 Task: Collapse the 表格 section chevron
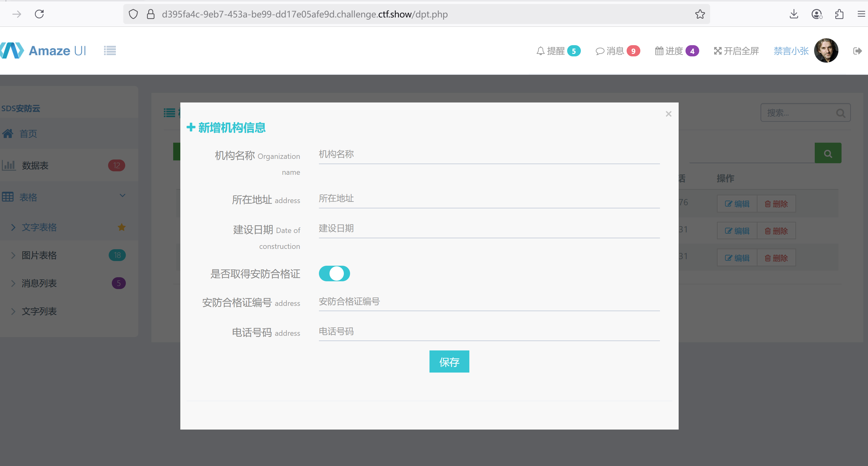(122, 195)
